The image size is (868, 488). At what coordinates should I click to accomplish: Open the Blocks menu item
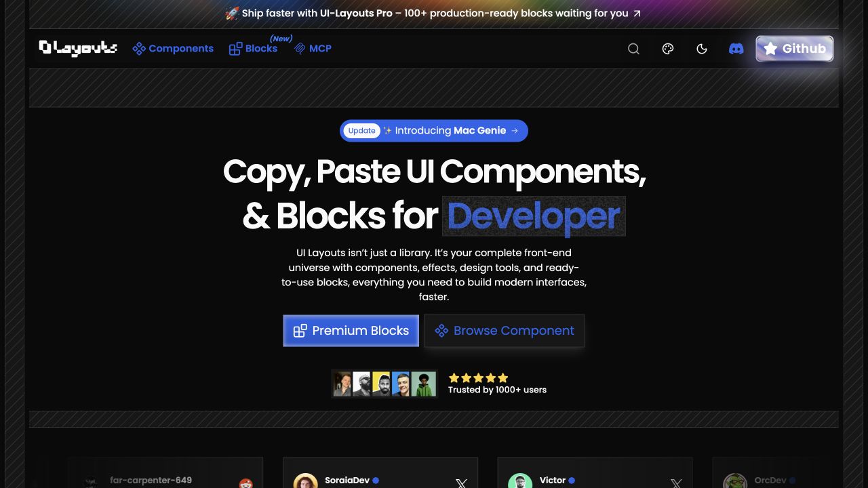[253, 48]
